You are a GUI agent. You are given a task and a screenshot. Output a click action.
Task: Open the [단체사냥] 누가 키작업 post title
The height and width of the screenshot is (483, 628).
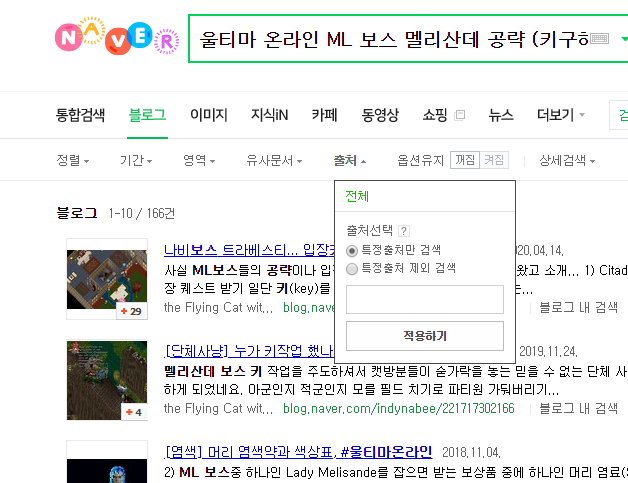(249, 351)
